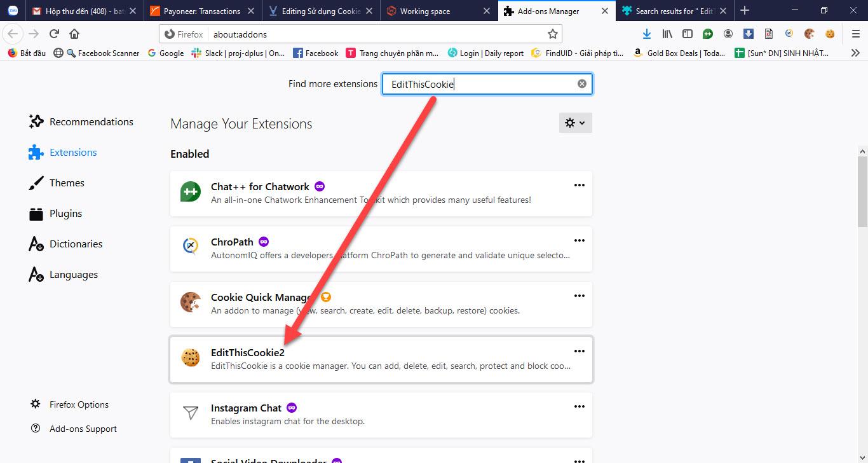The width and height of the screenshot is (868, 463).
Task: Open a new browser tab
Action: 745,10
